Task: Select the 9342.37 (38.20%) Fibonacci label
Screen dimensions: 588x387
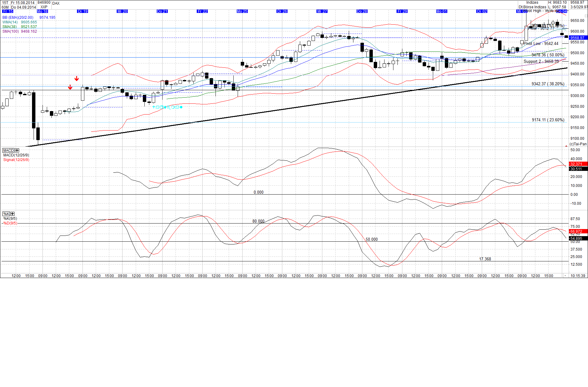Action: coord(548,84)
